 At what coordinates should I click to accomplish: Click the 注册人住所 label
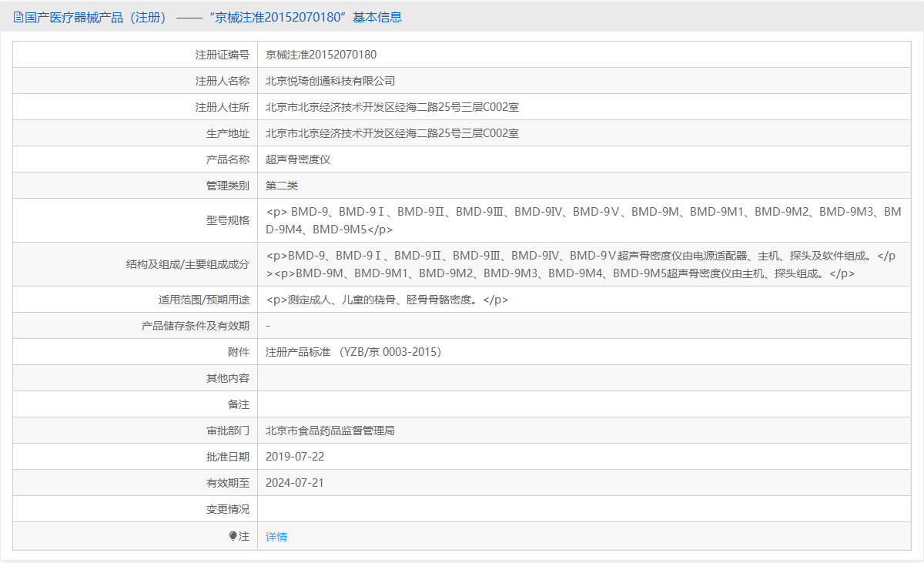223,107
